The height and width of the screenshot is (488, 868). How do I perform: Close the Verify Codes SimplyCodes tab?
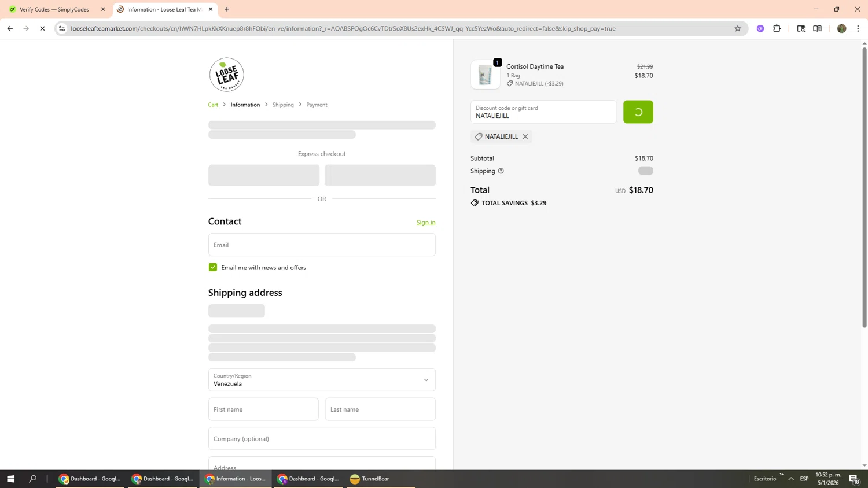point(103,9)
